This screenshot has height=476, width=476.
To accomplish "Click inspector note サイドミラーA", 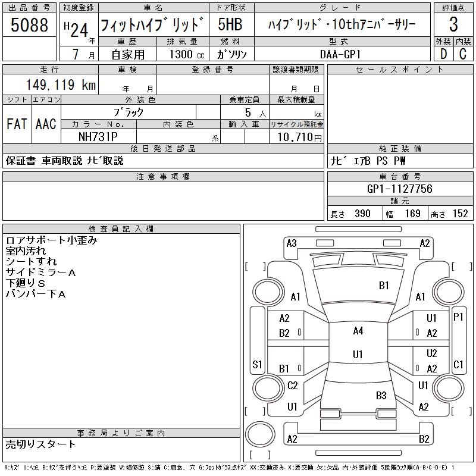I will coord(40,273).
